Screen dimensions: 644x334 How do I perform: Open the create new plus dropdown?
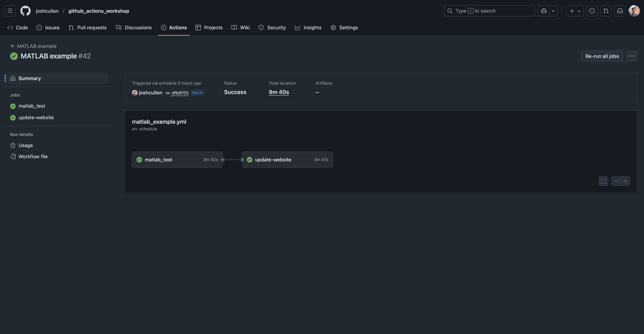(575, 11)
